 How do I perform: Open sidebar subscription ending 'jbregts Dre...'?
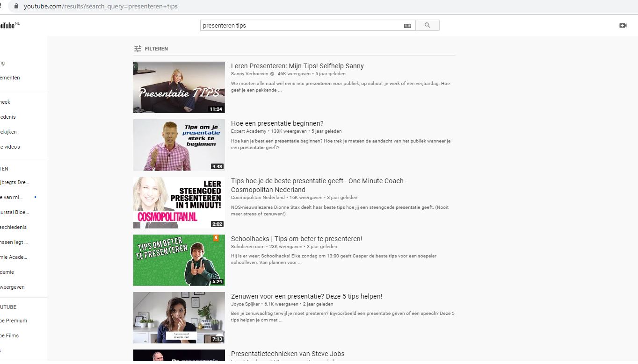[14, 182]
